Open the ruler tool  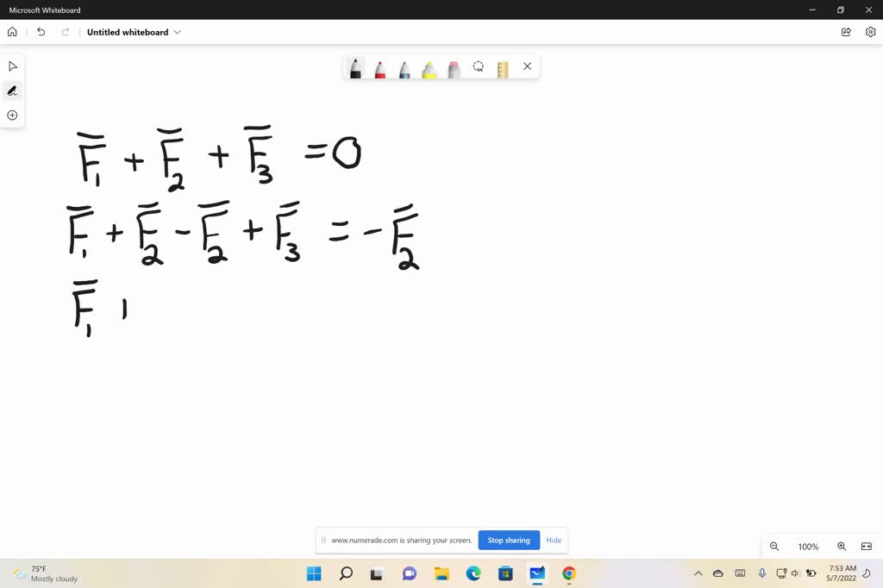[x=503, y=66]
